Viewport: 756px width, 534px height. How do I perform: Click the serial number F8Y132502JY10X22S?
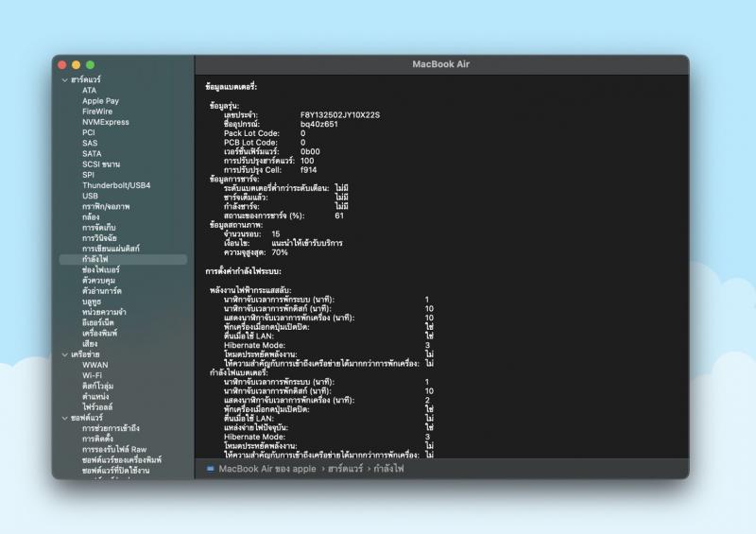point(340,115)
